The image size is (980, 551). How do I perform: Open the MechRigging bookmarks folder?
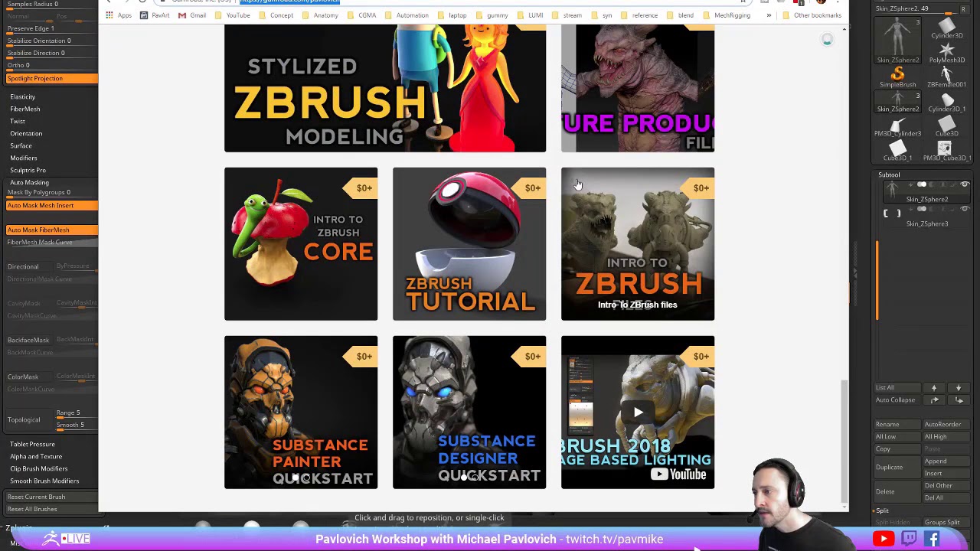727,15
